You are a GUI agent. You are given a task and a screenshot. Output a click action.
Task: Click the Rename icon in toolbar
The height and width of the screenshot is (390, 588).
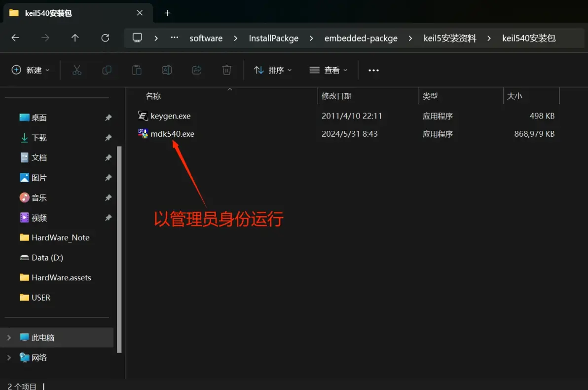(x=167, y=70)
